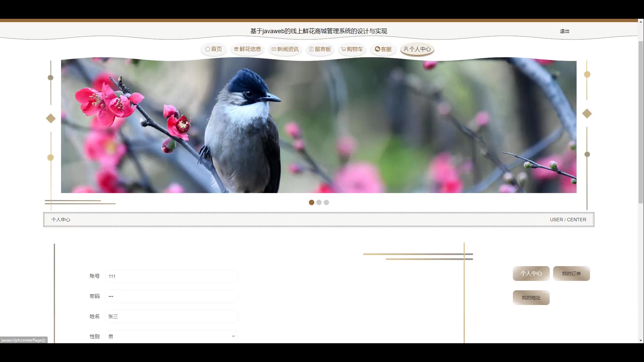Click the scrollbar down arrow
The height and width of the screenshot is (362, 644).
641,341
